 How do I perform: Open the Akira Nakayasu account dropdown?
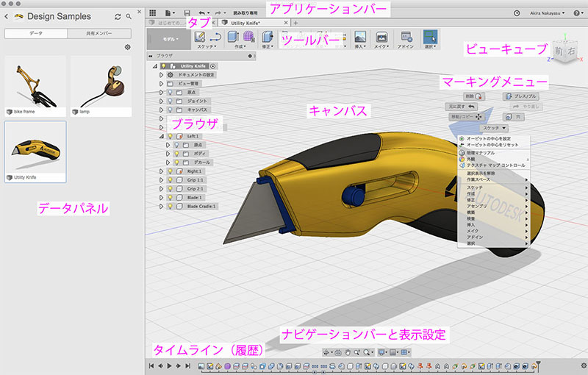pyautogui.click(x=547, y=13)
